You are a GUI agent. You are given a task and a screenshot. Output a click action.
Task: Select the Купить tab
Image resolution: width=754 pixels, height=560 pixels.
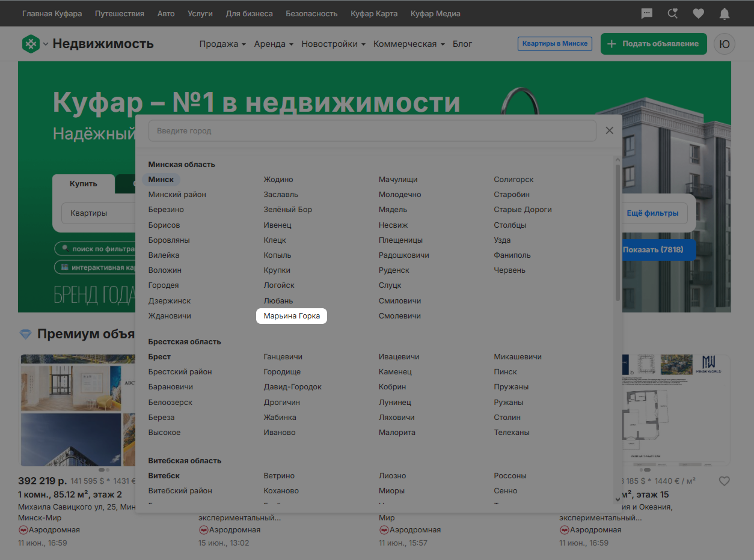(83, 184)
